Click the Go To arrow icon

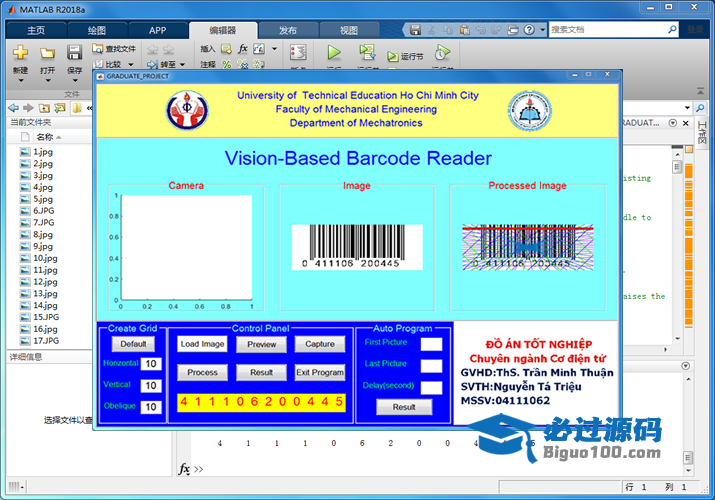152,64
